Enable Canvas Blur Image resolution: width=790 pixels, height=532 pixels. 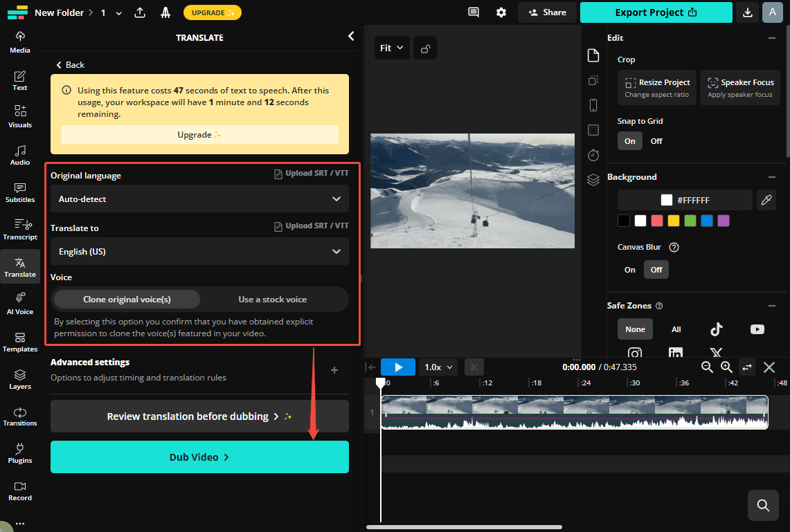629,269
